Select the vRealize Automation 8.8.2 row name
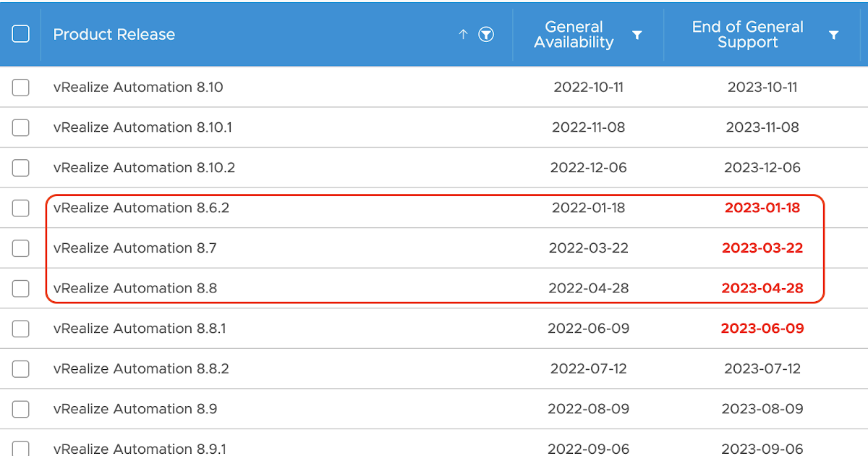Viewport: 868px width, 456px height. [x=141, y=368]
